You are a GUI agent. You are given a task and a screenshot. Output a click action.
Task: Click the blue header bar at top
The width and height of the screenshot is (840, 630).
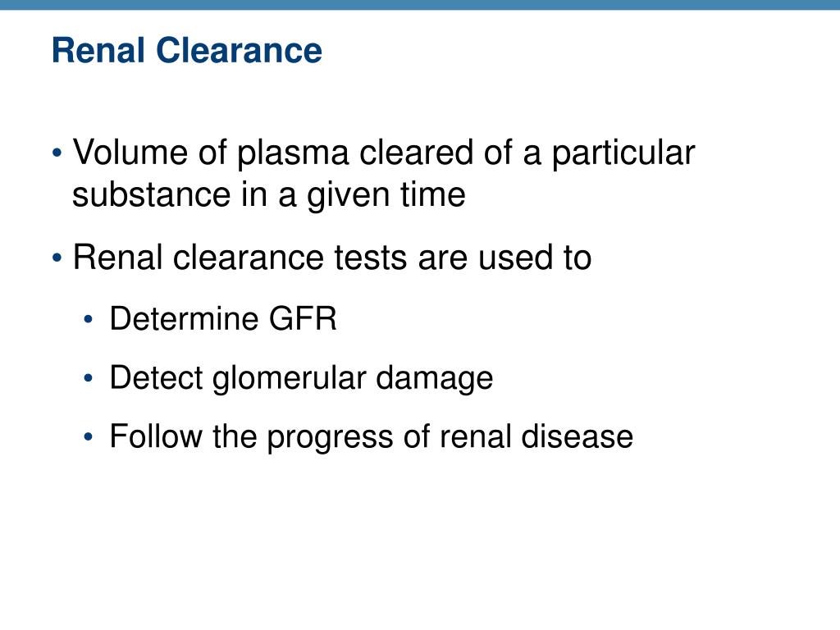tap(420, 5)
